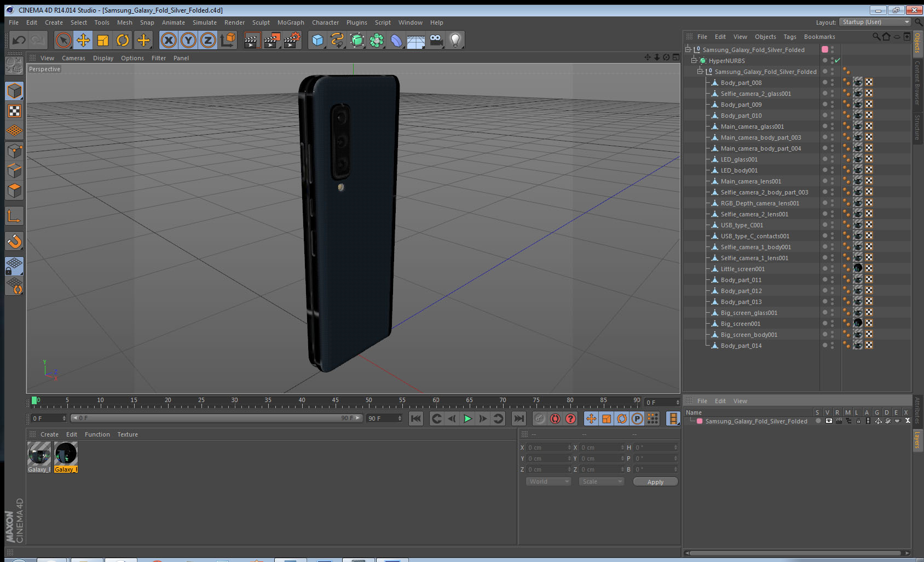The height and width of the screenshot is (562, 924).
Task: Click Object Manager search magnifier icon
Action: pos(876,37)
